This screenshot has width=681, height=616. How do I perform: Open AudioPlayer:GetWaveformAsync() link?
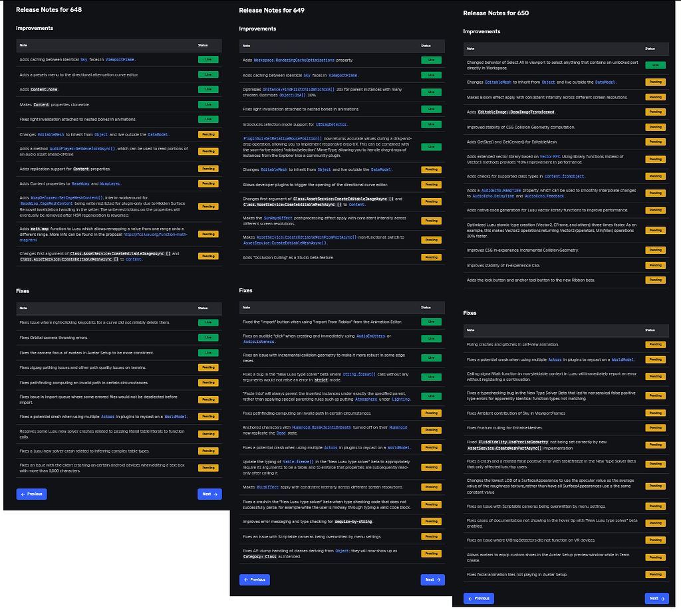tap(82, 148)
